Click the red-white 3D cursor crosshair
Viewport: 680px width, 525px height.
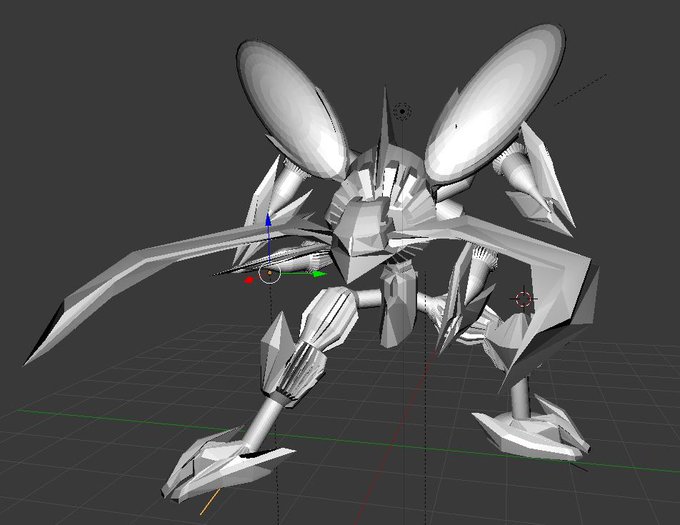point(524,299)
